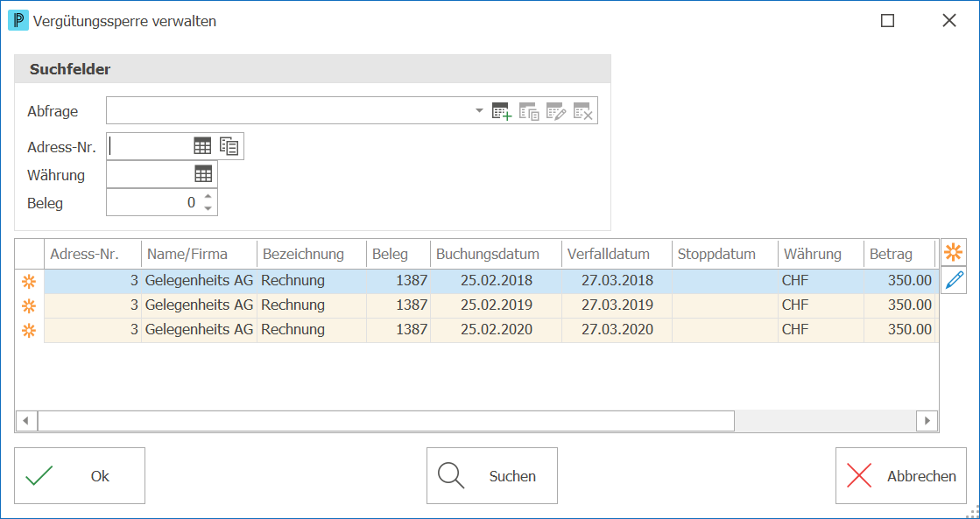Screen dimensions: 980x519
Task: Click the empty Stoppdatum cell in the 2018 row
Action: (x=725, y=281)
